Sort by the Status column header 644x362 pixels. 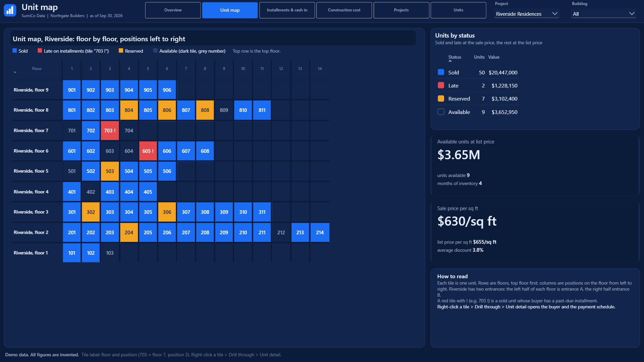point(454,57)
